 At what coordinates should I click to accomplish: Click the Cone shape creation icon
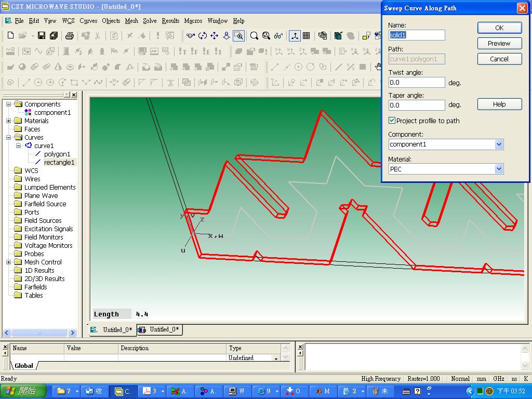pyautogui.click(x=58, y=67)
